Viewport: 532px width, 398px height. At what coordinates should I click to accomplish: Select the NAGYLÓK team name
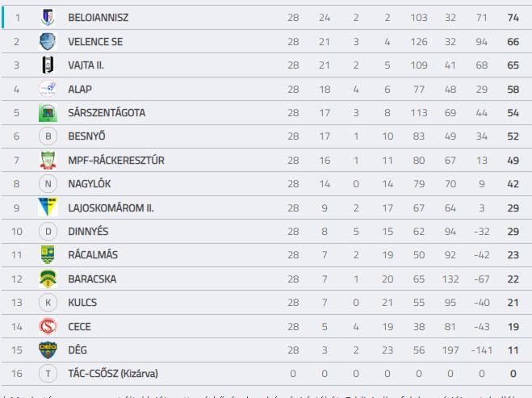click(x=90, y=184)
